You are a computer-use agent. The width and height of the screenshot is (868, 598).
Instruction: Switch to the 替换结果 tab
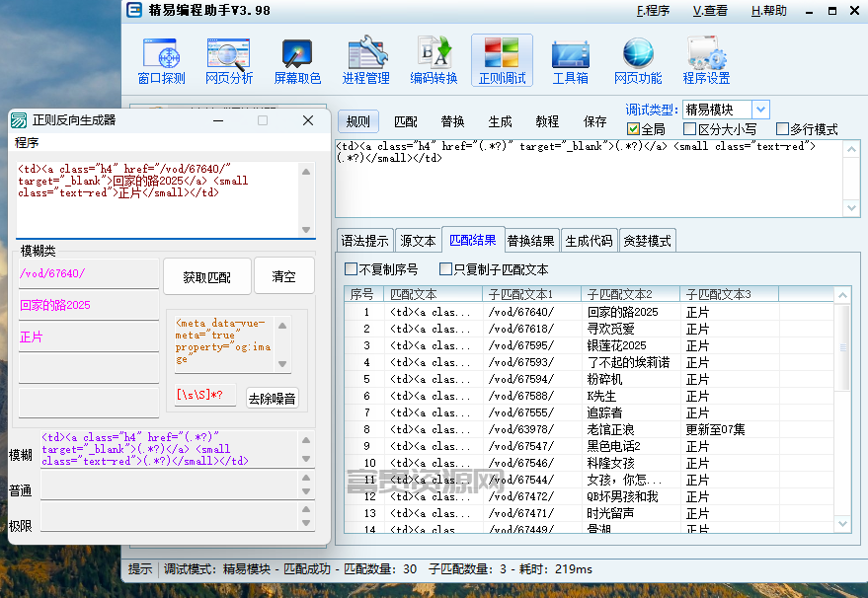531,241
